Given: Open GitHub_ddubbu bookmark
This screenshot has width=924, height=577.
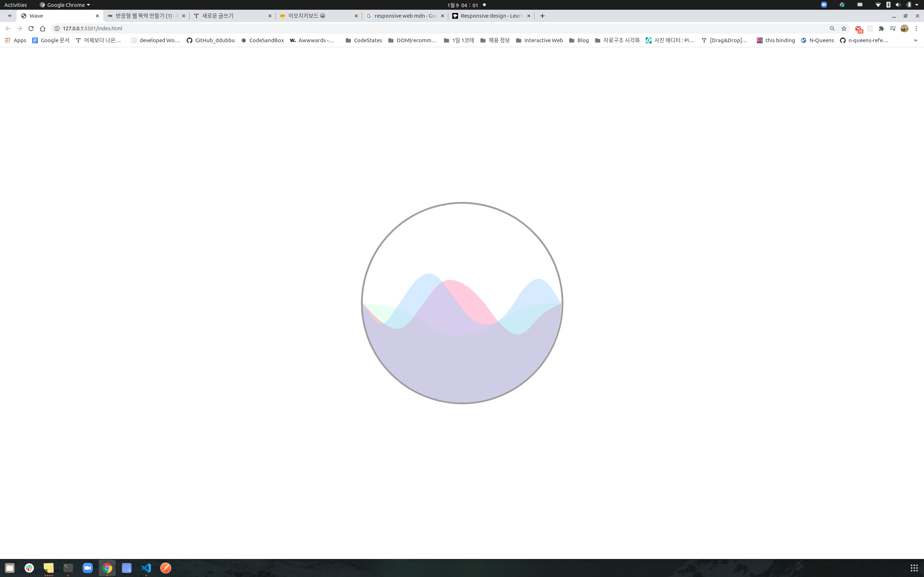Looking at the screenshot, I should 210,40.
